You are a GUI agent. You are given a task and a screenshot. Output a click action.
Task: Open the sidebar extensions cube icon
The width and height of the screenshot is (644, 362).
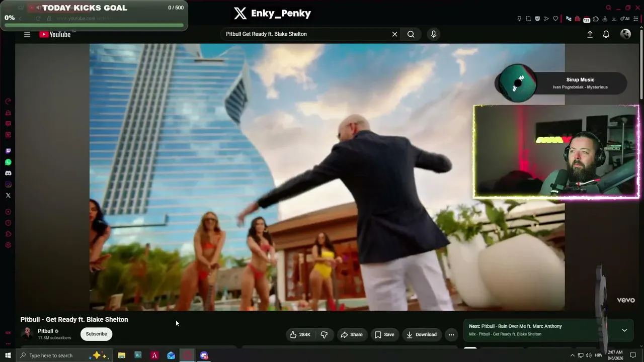point(8,234)
